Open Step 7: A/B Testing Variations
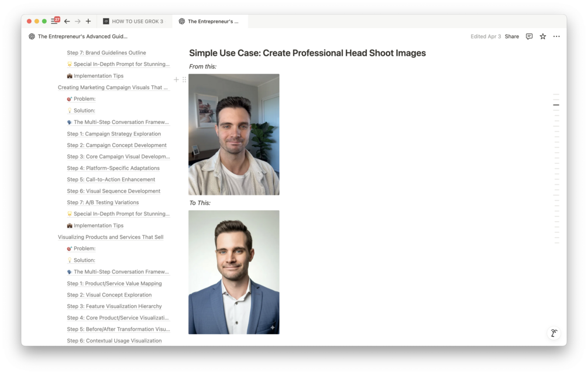 [103, 203]
